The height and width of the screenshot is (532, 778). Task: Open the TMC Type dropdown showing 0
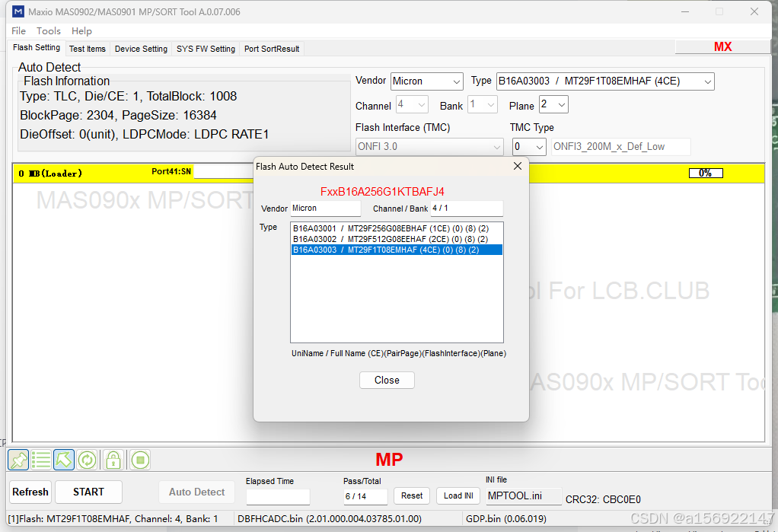click(529, 147)
